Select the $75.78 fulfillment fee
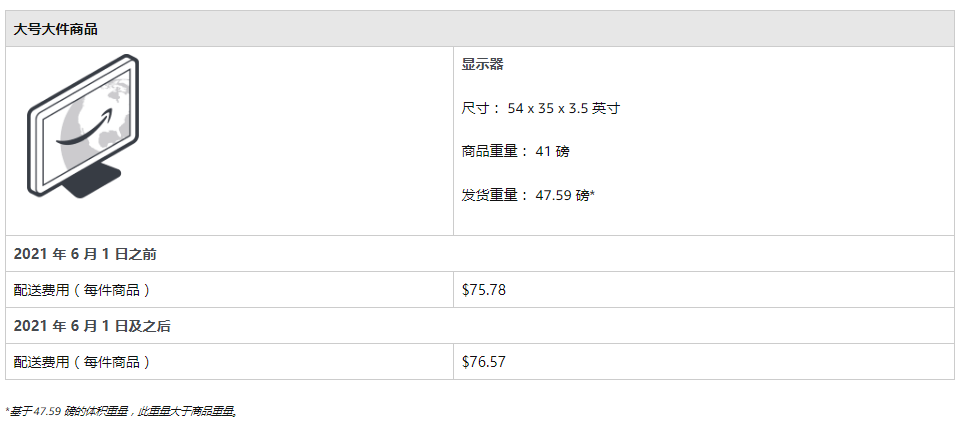Image resolution: width=961 pixels, height=430 pixels. pyautogui.click(x=484, y=290)
